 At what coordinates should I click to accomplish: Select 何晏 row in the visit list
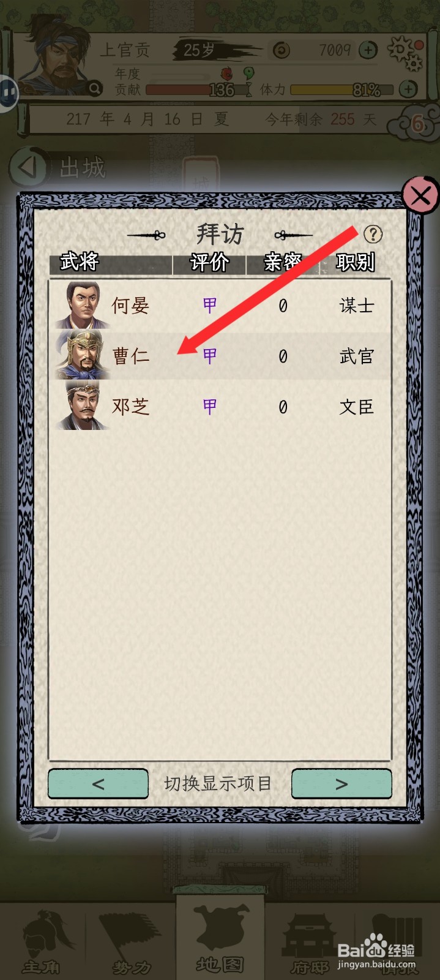(220, 306)
